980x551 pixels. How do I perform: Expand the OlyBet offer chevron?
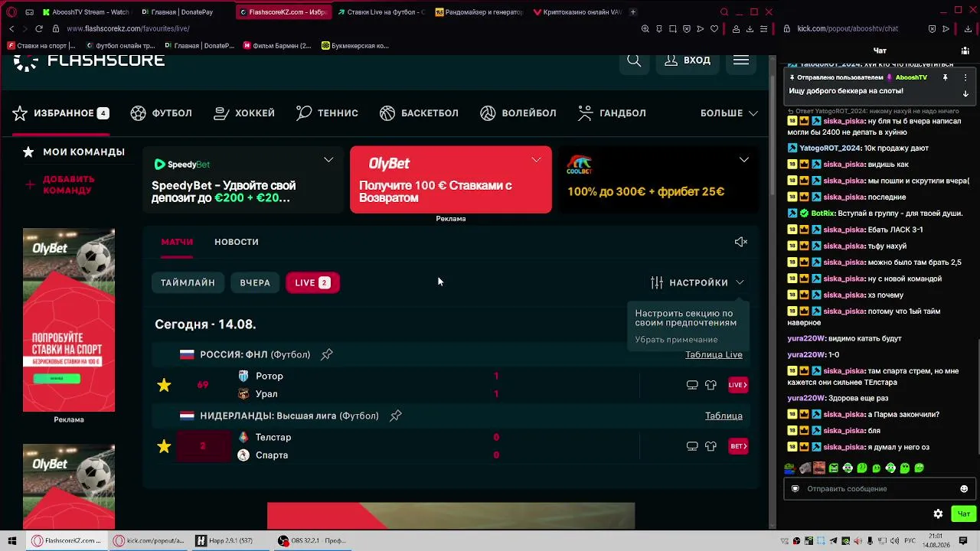pyautogui.click(x=536, y=160)
